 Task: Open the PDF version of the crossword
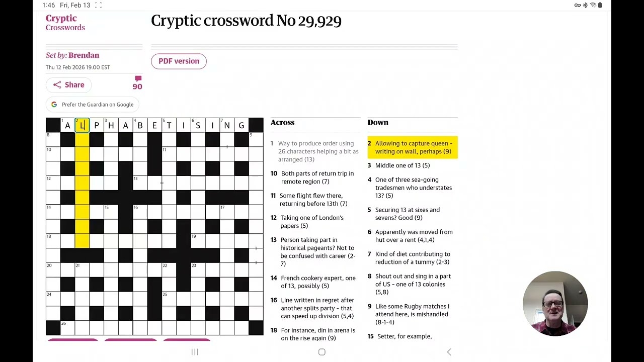(x=179, y=61)
